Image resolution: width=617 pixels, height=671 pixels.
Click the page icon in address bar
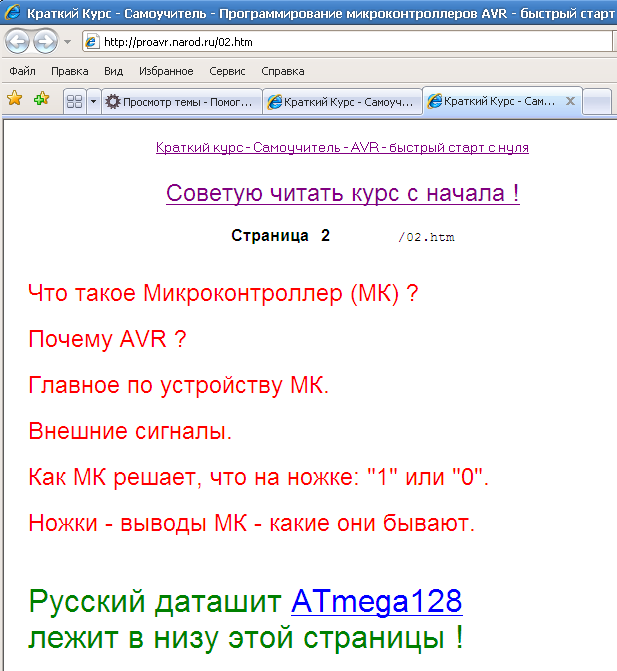(91, 42)
